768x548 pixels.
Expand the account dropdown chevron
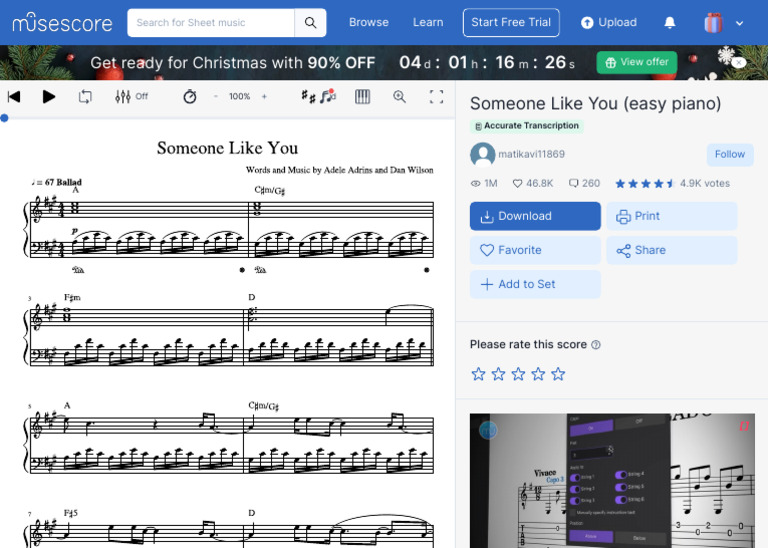[x=740, y=23]
